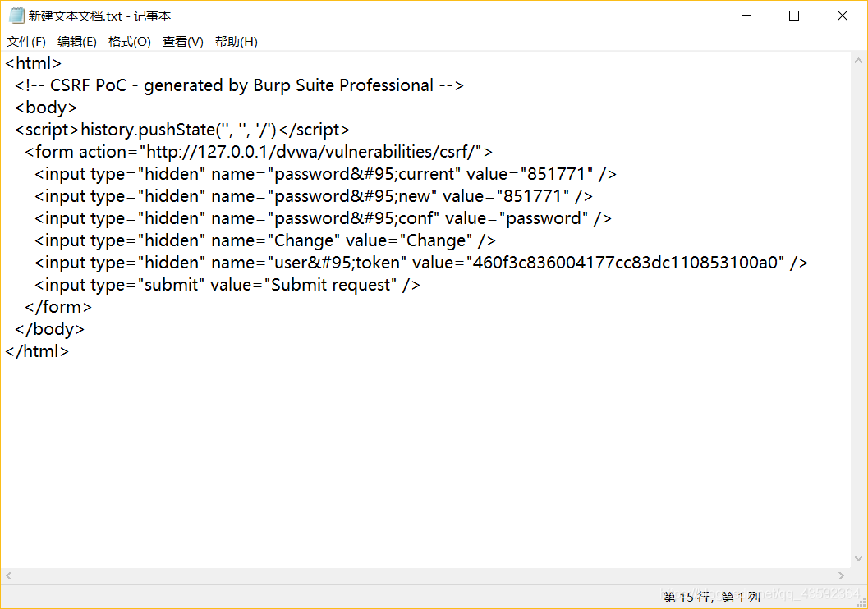Open the 帮助(H) menu
This screenshot has width=868, height=609.
(x=237, y=42)
